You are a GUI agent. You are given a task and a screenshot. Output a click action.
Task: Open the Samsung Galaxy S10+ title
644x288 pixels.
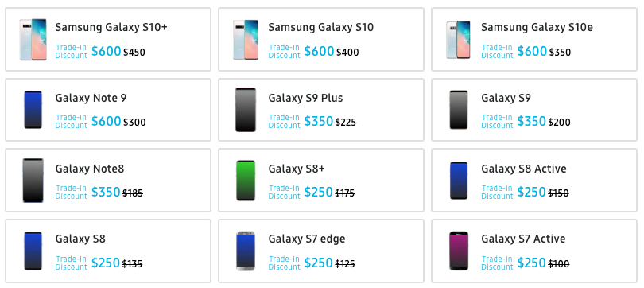[111, 28]
